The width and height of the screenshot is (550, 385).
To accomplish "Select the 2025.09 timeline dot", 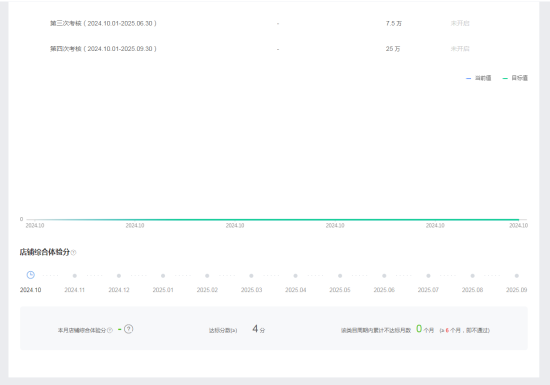I will (517, 276).
